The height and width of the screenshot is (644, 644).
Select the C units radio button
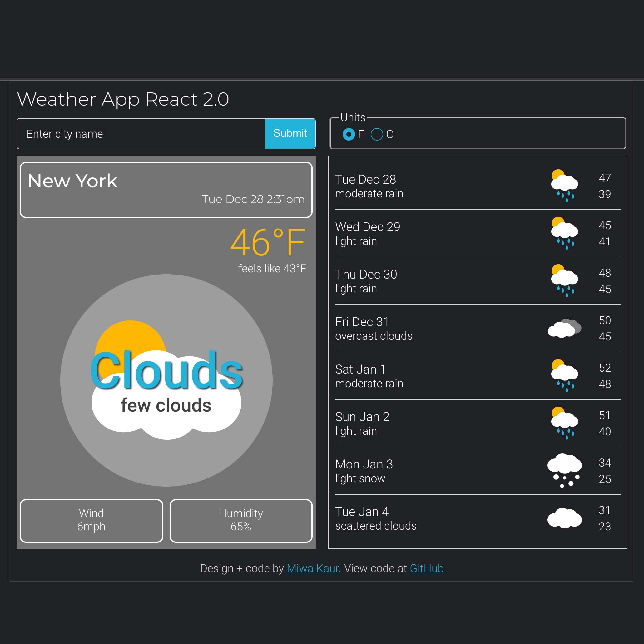377,134
